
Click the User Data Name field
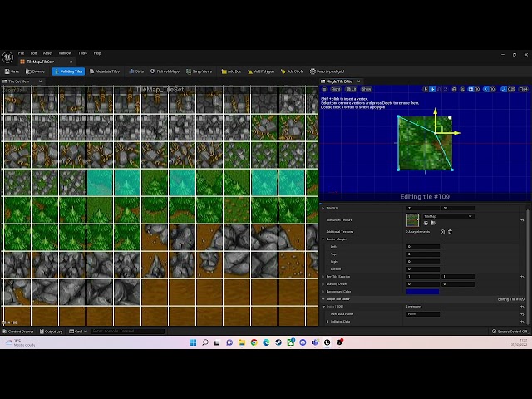pyautogui.click(x=423, y=314)
